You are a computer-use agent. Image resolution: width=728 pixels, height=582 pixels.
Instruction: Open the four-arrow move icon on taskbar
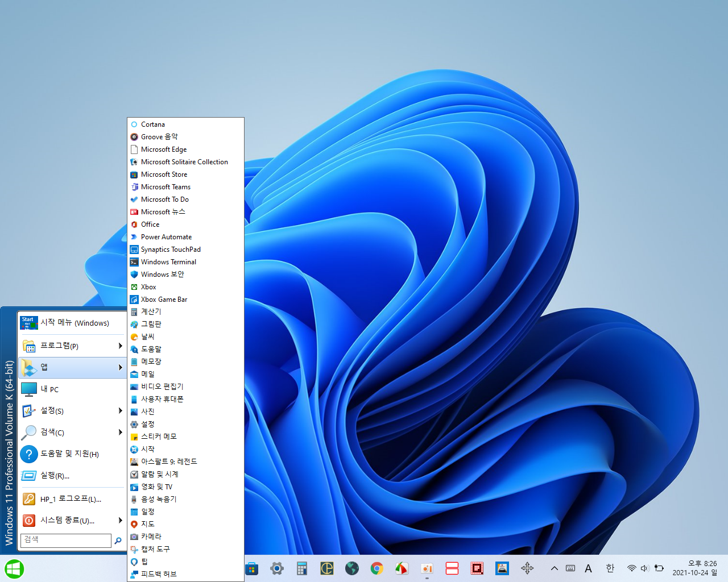[x=527, y=568]
